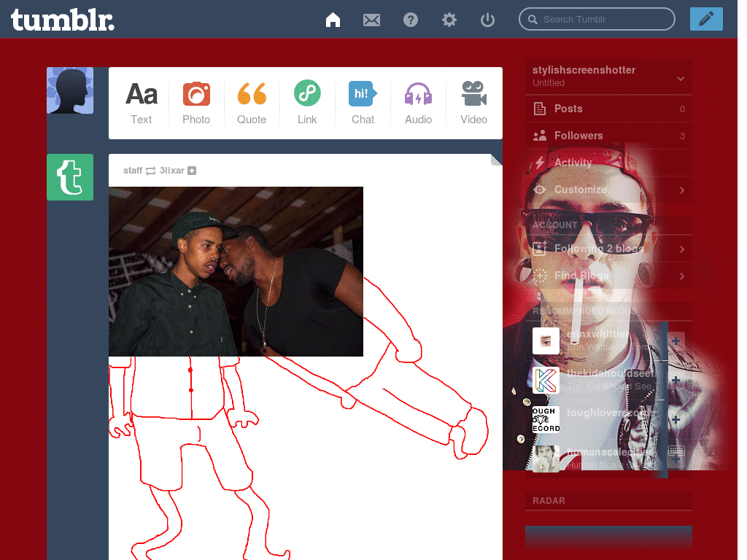This screenshot has height=560, width=747.
Task: Click the blue pencil compose button
Action: click(706, 19)
